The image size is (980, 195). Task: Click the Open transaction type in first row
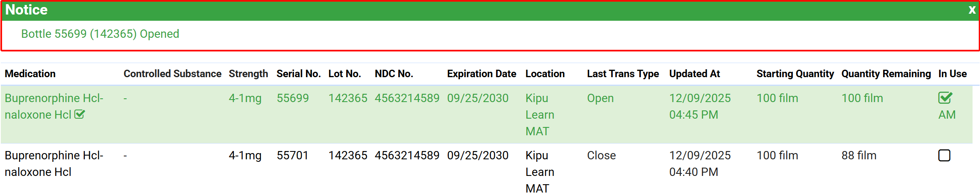pos(600,98)
